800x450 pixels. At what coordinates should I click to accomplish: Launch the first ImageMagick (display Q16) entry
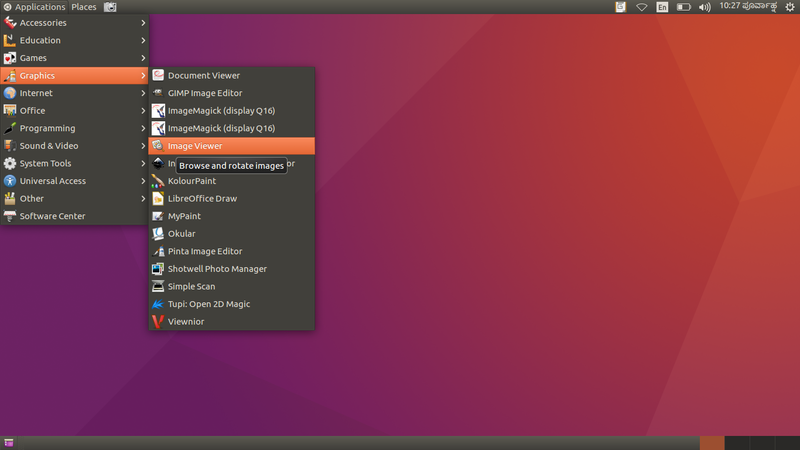coord(232,111)
